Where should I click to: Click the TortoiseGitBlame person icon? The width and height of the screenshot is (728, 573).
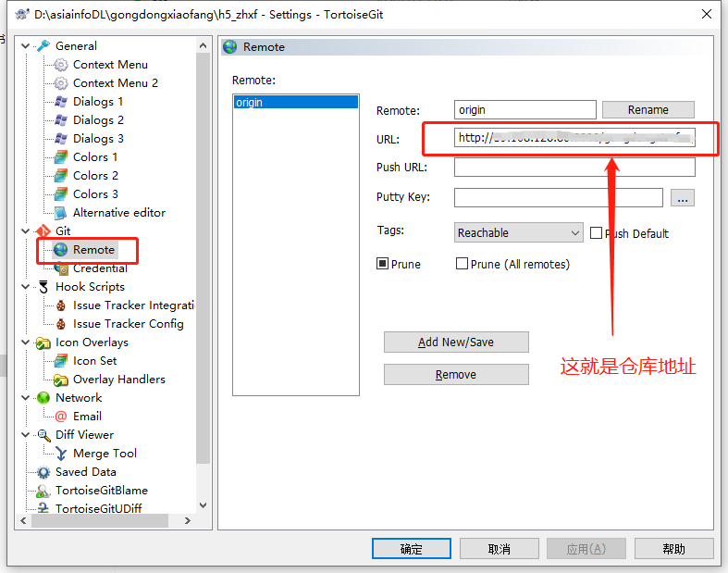point(43,491)
